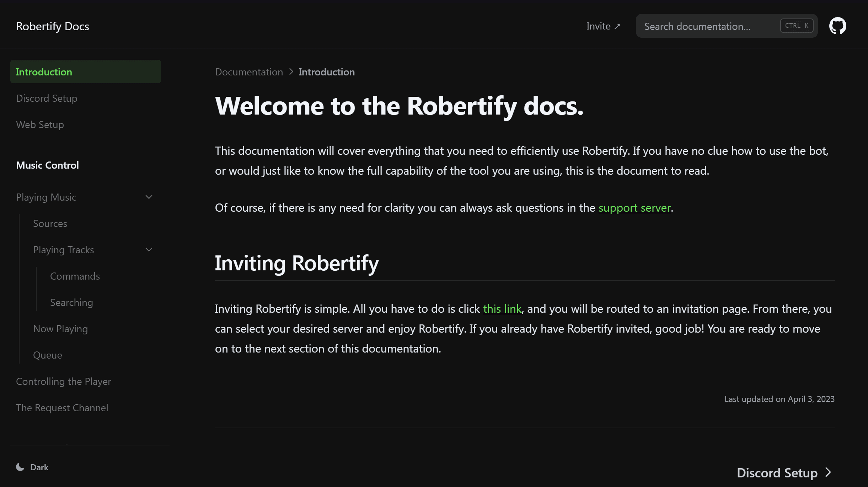Screen dimensions: 868x487
Task: Click the moon icon for theme
Action: click(x=20, y=467)
